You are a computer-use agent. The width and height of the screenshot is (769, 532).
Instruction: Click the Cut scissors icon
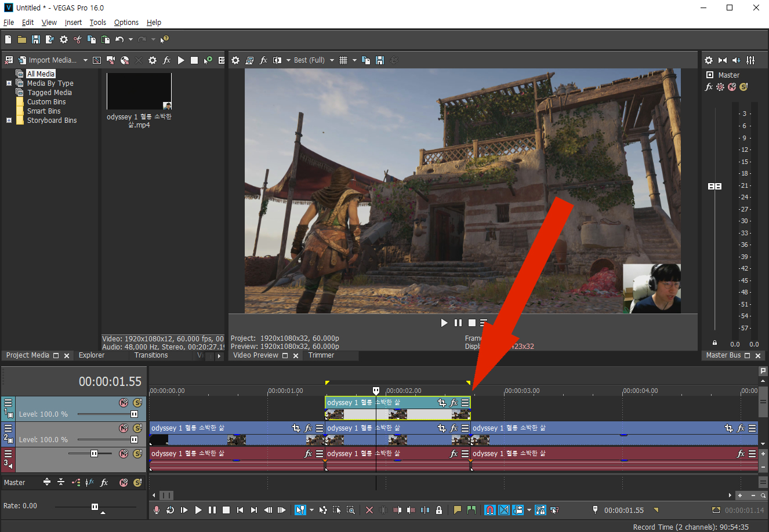[78, 39]
